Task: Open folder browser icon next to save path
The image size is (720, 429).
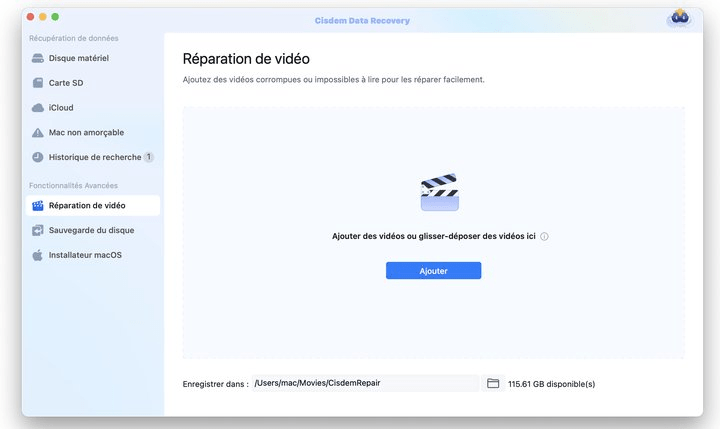Action: coord(493,384)
